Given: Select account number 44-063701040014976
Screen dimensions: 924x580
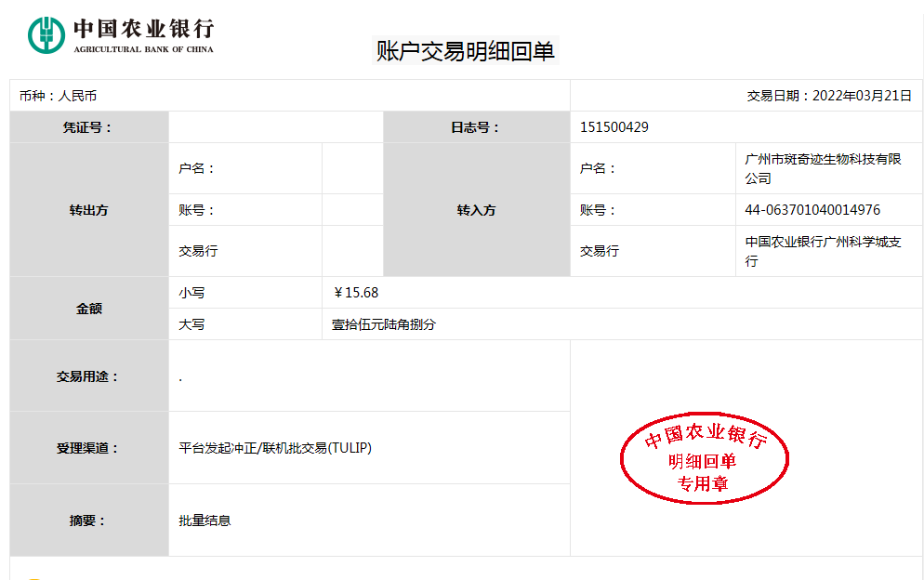Looking at the screenshot, I should pos(812,210).
